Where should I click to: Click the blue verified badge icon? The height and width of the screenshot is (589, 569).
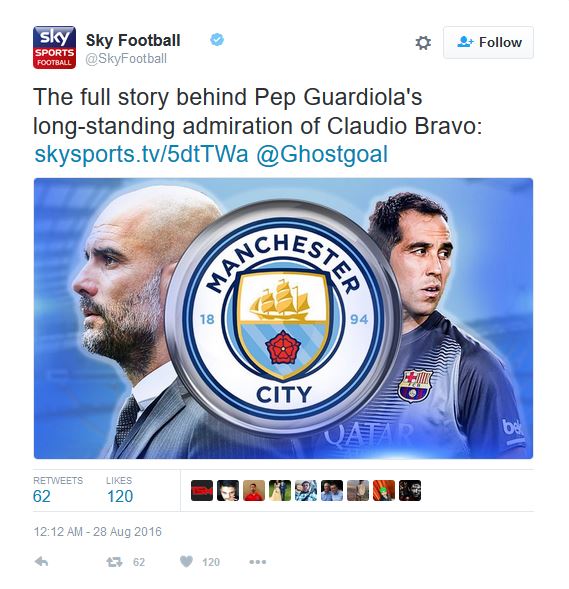(x=217, y=39)
